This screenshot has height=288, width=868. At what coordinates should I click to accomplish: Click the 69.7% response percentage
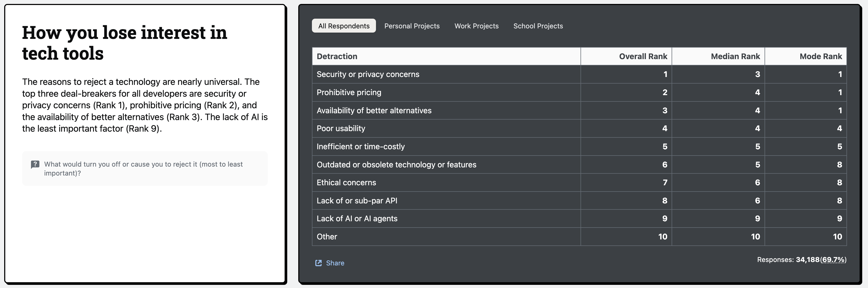click(833, 260)
